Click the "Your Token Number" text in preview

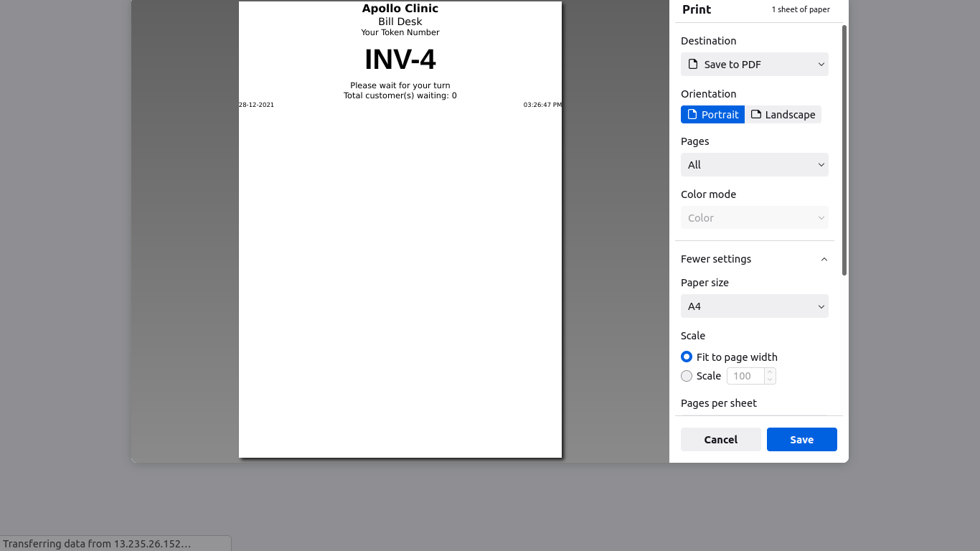(400, 32)
